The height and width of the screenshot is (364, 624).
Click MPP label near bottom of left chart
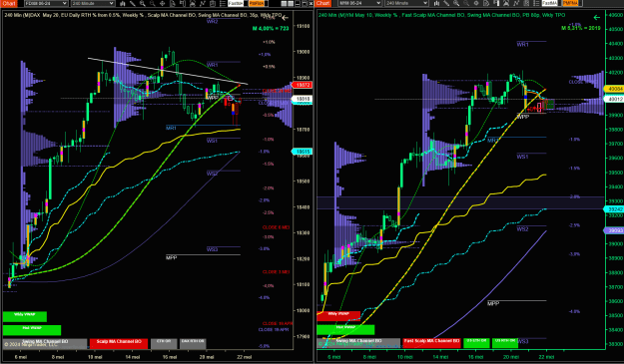(171, 258)
